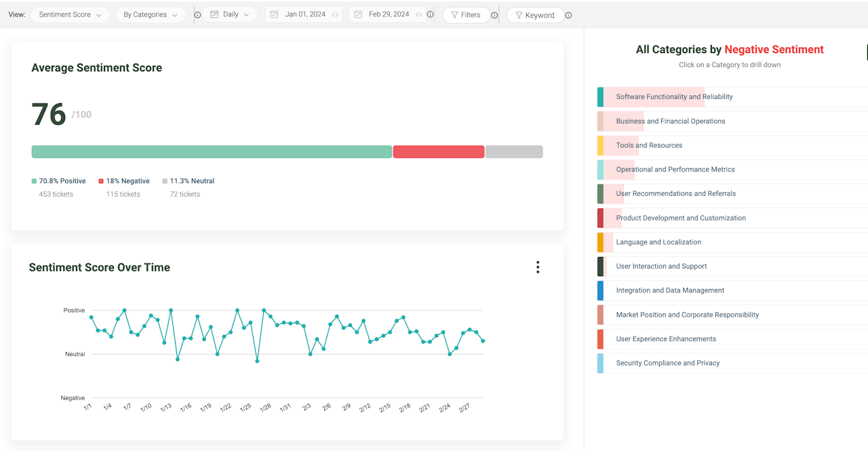Open the three-dot menu on Sentiment Score Over Time
Viewport: 868px width, 451px height.
(538, 267)
